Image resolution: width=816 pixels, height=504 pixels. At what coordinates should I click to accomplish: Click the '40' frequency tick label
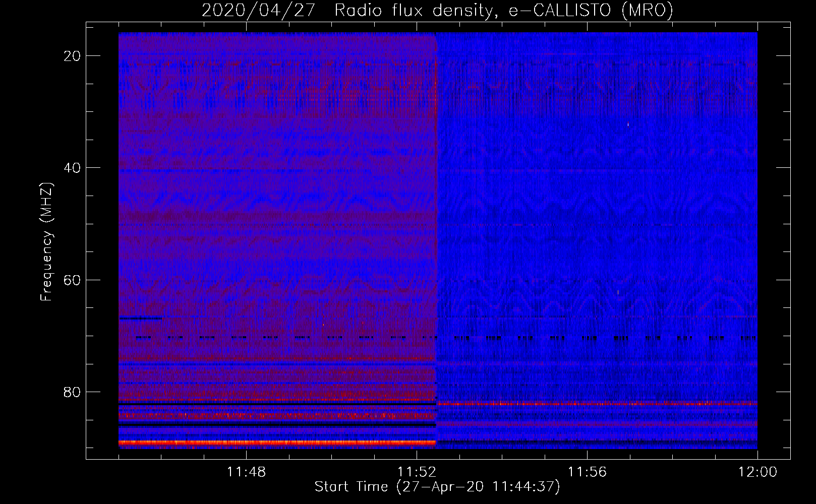click(72, 168)
